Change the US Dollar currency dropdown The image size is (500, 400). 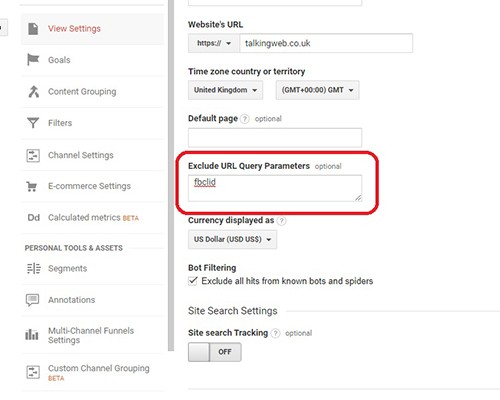point(232,239)
